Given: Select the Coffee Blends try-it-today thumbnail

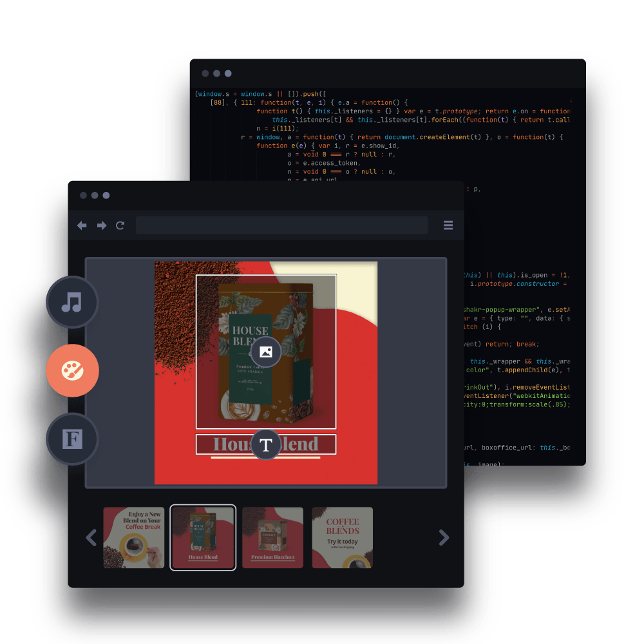Looking at the screenshot, I should point(342,537).
